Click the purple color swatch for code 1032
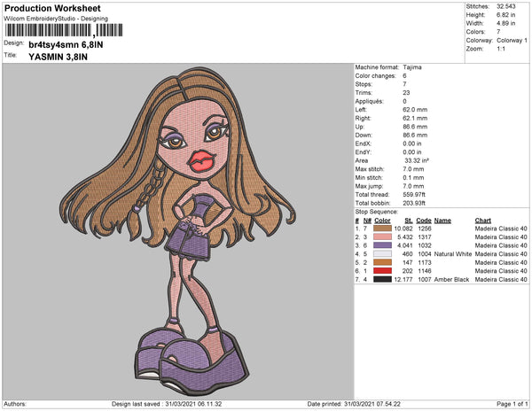 click(x=382, y=245)
